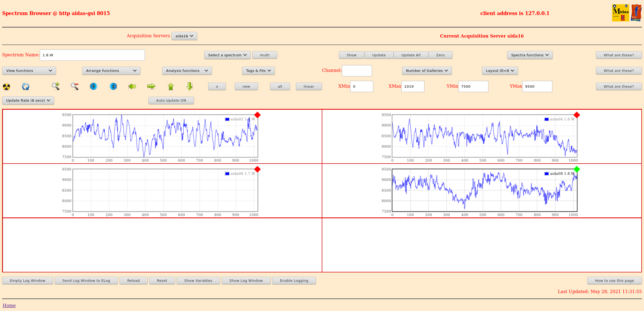Click the Spectrum Name input field
The width and height of the screenshot is (644, 311).
[x=92, y=55]
